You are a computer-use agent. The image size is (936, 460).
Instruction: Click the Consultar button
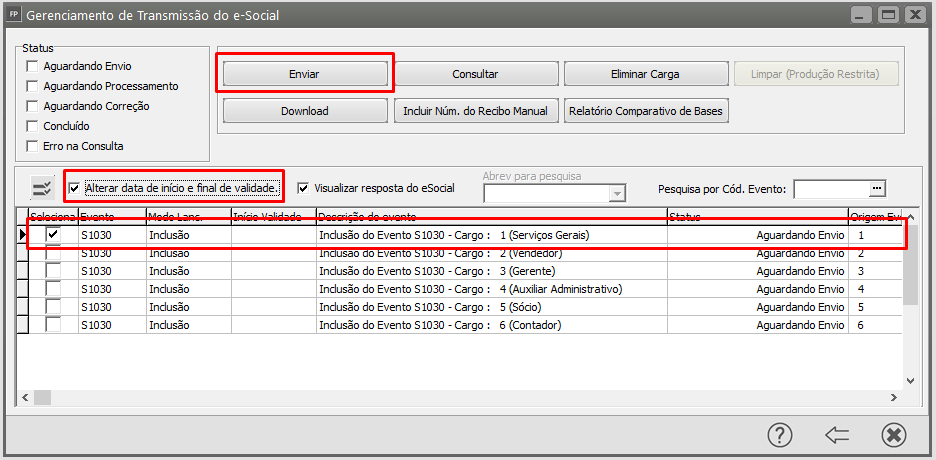475,74
